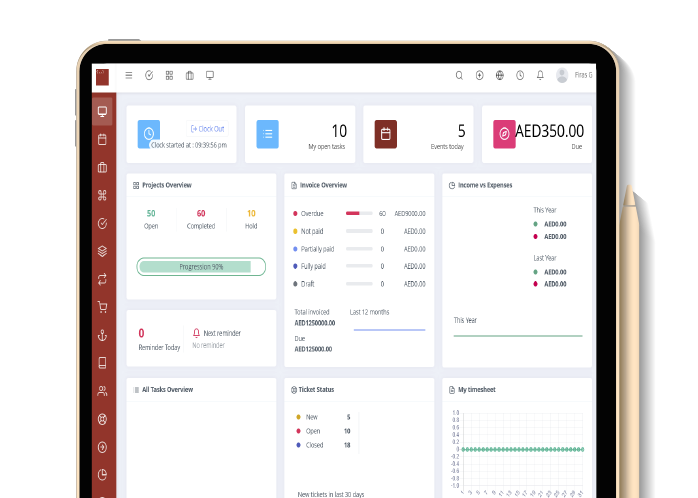Open the notifications bell icon
Image resolution: width=698 pixels, height=498 pixels.
click(540, 75)
